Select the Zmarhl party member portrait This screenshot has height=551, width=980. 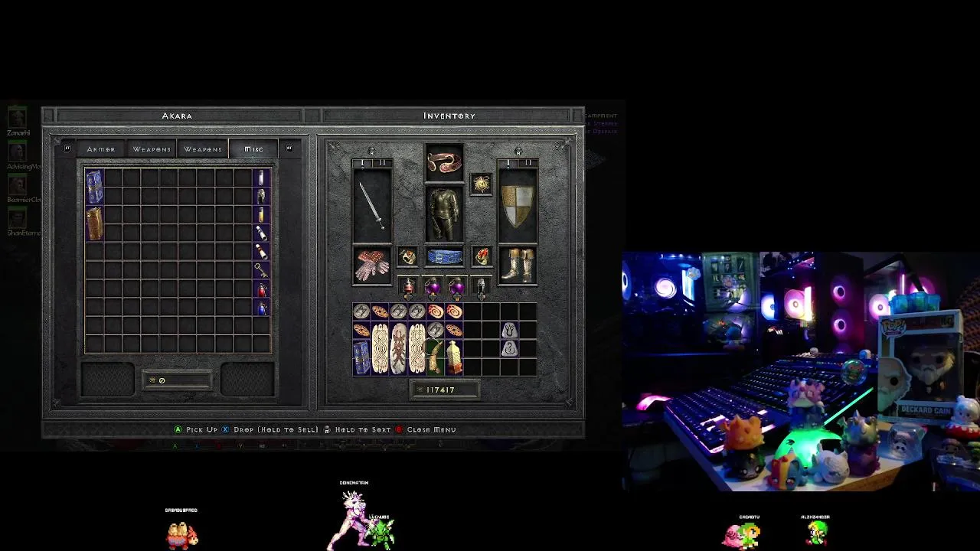(17, 117)
